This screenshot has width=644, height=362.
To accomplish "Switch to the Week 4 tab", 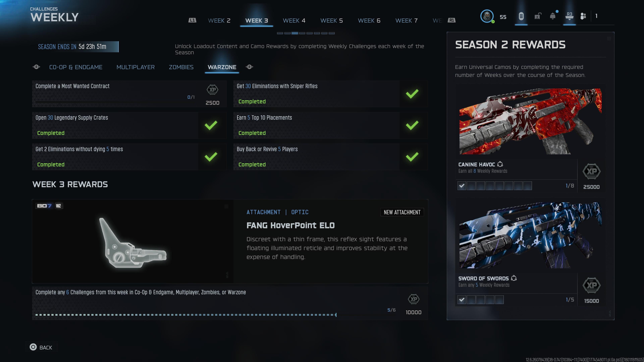I will click(x=294, y=20).
